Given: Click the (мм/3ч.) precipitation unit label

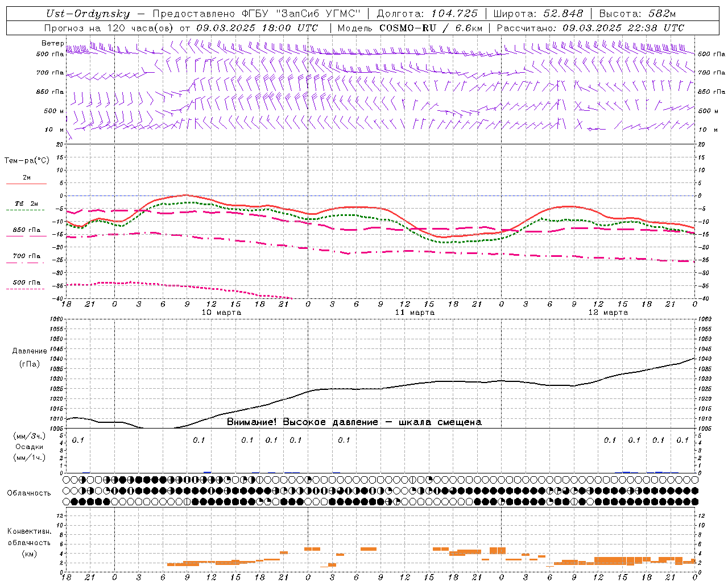Looking at the screenshot, I should coord(30,436).
